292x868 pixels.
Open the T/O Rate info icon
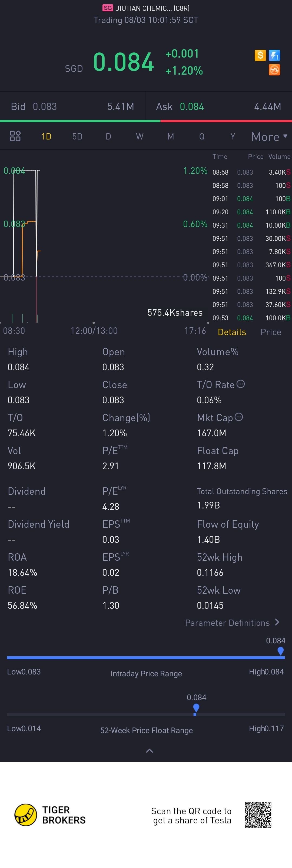click(241, 384)
